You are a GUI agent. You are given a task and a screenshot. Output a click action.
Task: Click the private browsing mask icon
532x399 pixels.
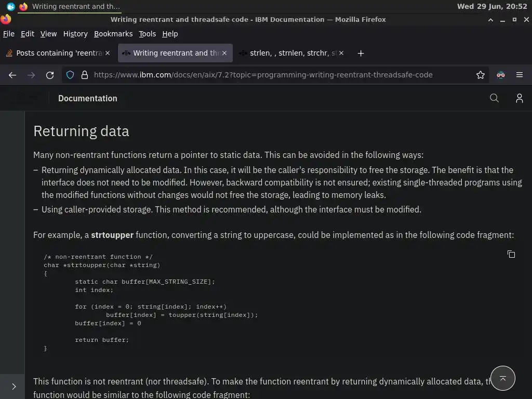[x=501, y=75]
